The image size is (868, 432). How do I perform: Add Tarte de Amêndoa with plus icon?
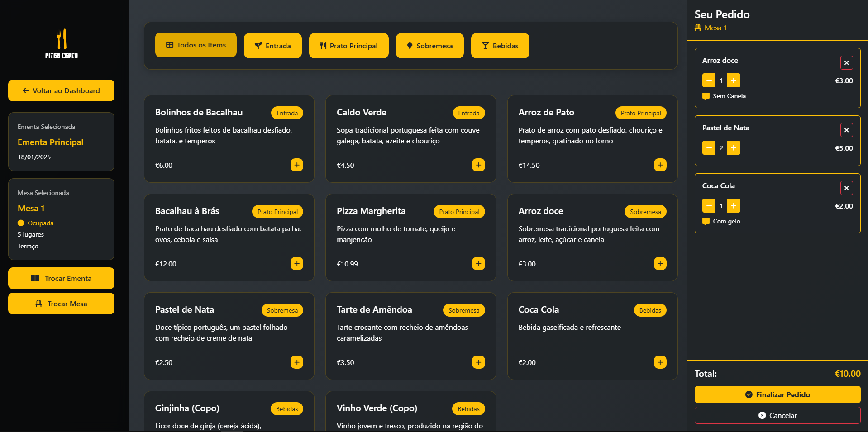click(x=478, y=362)
